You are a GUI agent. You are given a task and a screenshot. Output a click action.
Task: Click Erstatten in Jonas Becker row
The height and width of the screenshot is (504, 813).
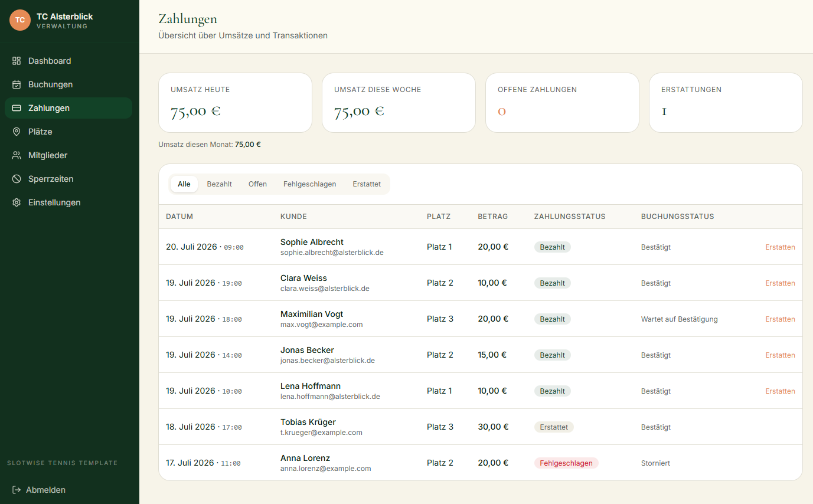(780, 355)
